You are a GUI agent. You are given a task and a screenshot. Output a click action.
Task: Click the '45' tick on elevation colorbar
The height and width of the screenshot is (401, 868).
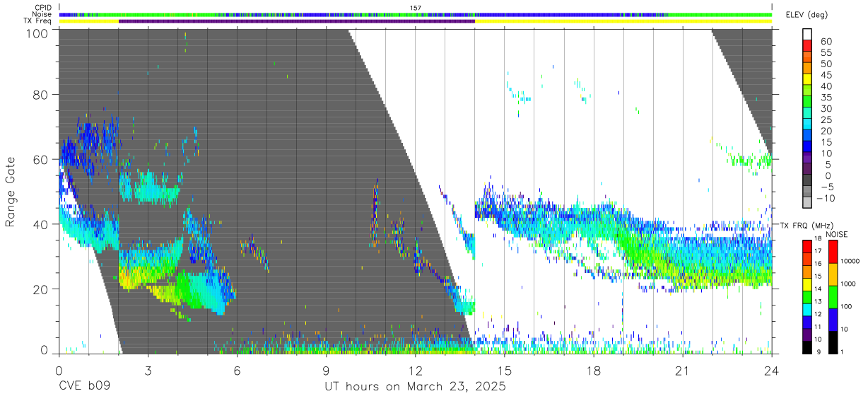pos(826,75)
